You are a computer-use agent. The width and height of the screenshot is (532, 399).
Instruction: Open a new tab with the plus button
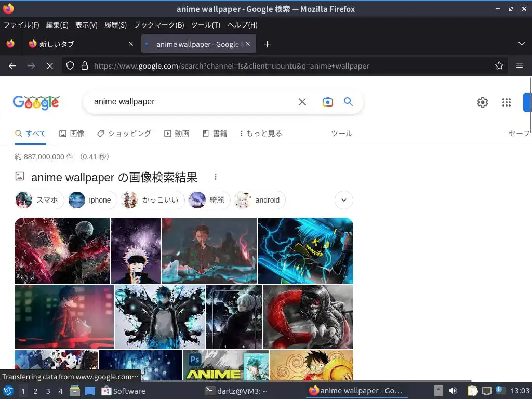[x=268, y=44]
